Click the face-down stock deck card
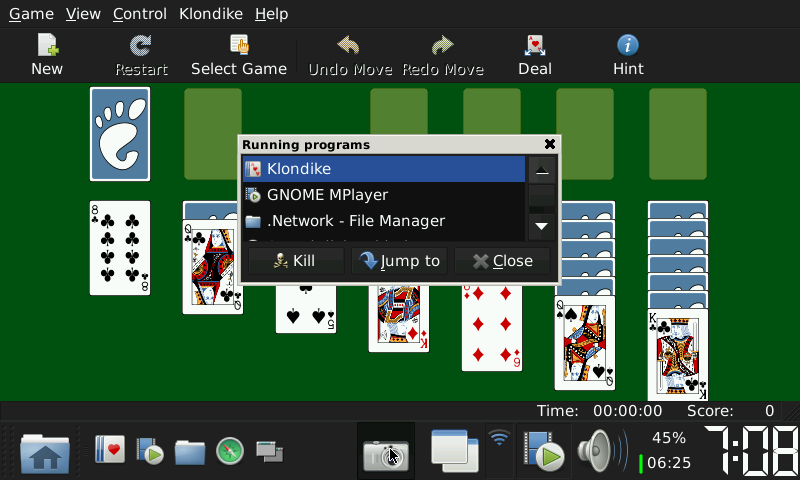Viewport: 800px width, 480px height. (120, 134)
